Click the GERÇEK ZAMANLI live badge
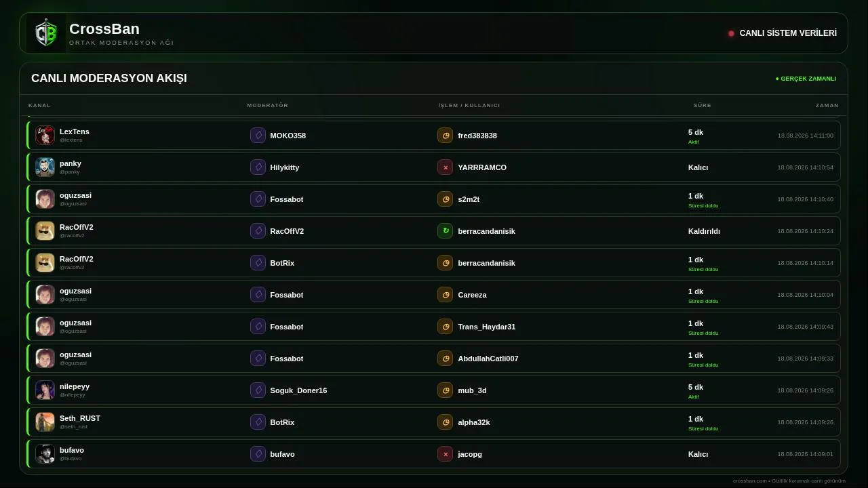This screenshot has width=868, height=488. 806,79
